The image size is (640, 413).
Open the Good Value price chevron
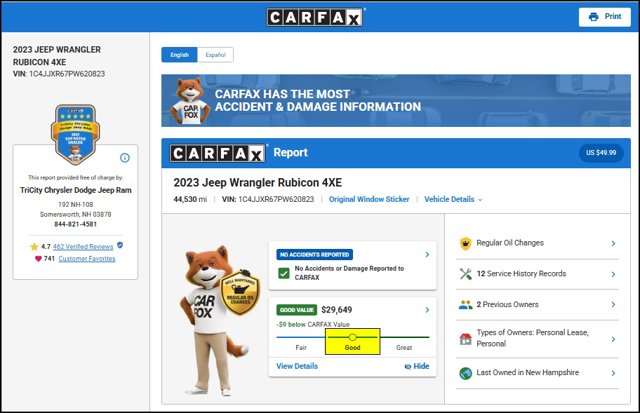tap(427, 310)
